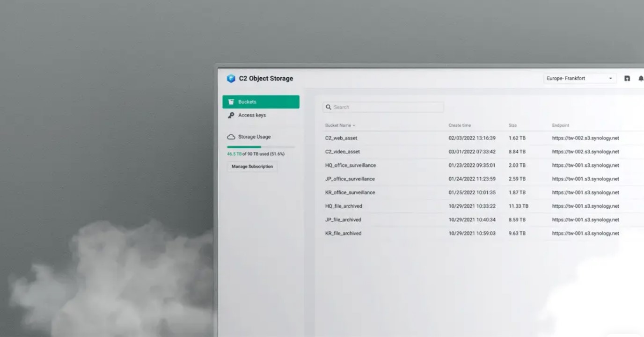Click the 46.5 TB of 90 TB used text
Viewport: 644px width, 337px height.
pos(256,154)
